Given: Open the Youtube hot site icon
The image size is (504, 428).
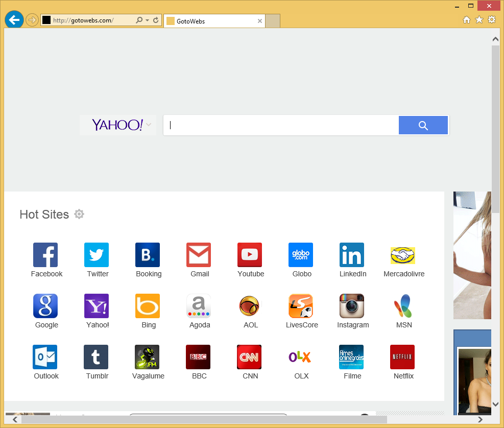Looking at the screenshot, I should point(250,255).
